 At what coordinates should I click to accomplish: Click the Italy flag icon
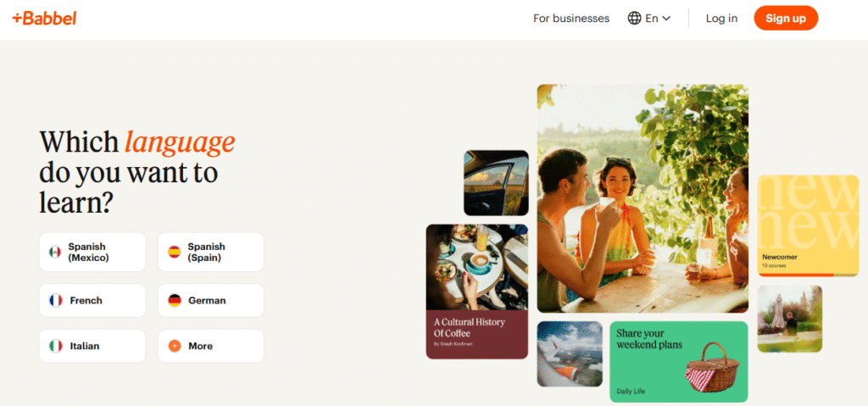pos(55,346)
